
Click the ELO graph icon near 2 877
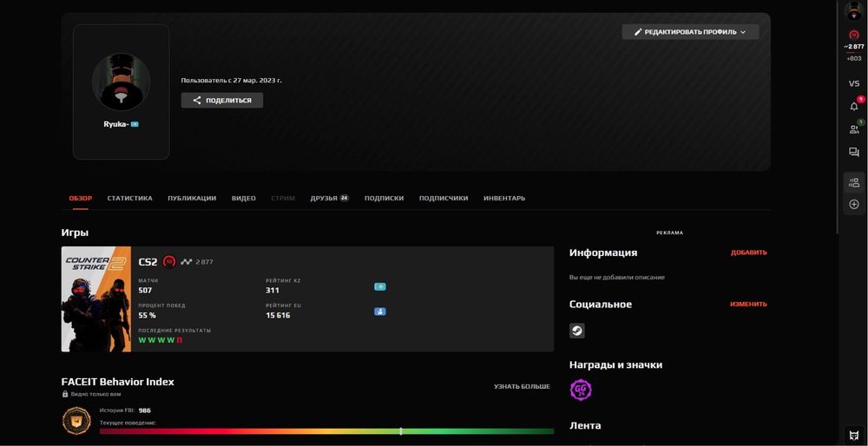point(186,262)
